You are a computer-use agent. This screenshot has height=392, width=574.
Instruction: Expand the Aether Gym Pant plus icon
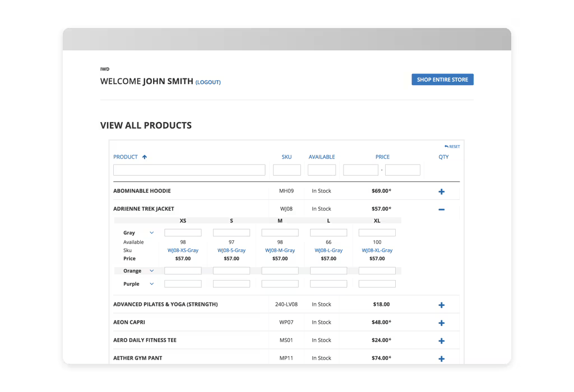click(x=441, y=359)
